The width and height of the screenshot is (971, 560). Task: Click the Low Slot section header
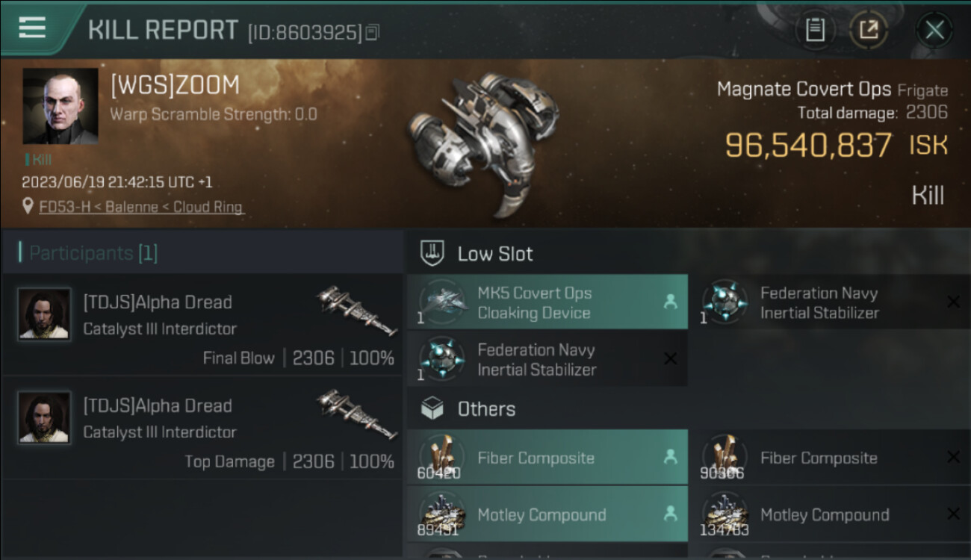tap(494, 254)
